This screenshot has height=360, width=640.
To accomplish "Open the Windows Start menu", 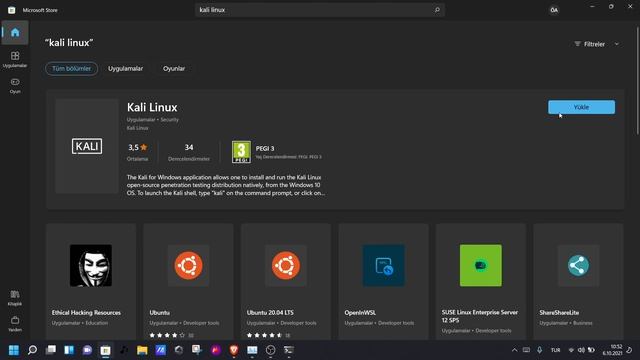I will coord(14,350).
